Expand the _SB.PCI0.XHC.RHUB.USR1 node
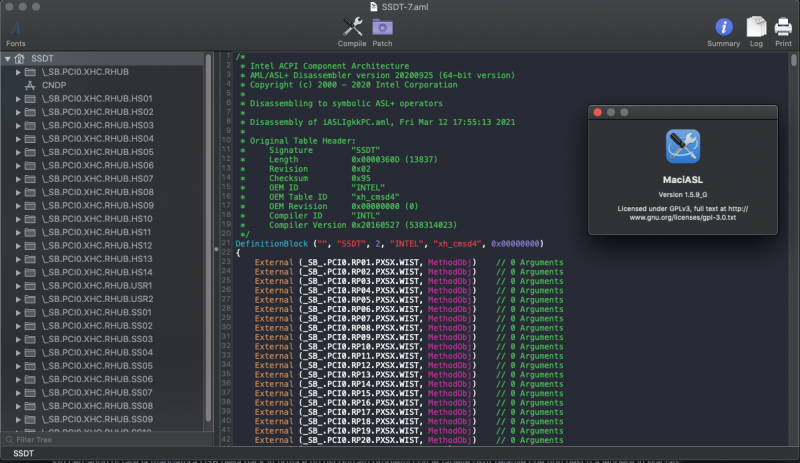 pyautogui.click(x=18, y=286)
